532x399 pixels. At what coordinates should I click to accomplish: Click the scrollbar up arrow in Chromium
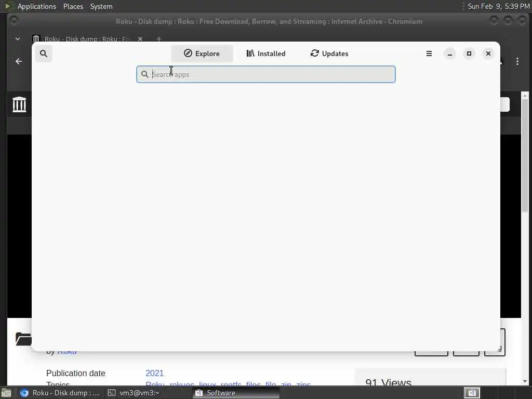click(x=525, y=96)
